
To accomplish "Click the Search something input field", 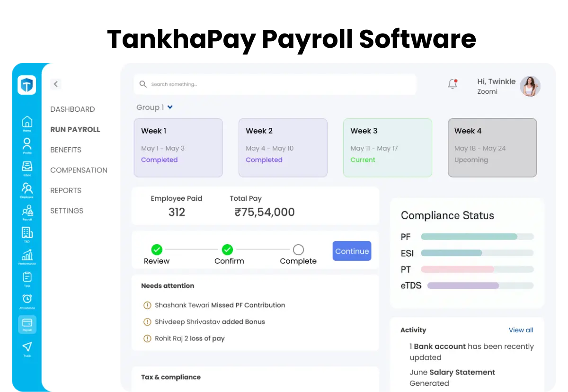I will [x=275, y=84].
